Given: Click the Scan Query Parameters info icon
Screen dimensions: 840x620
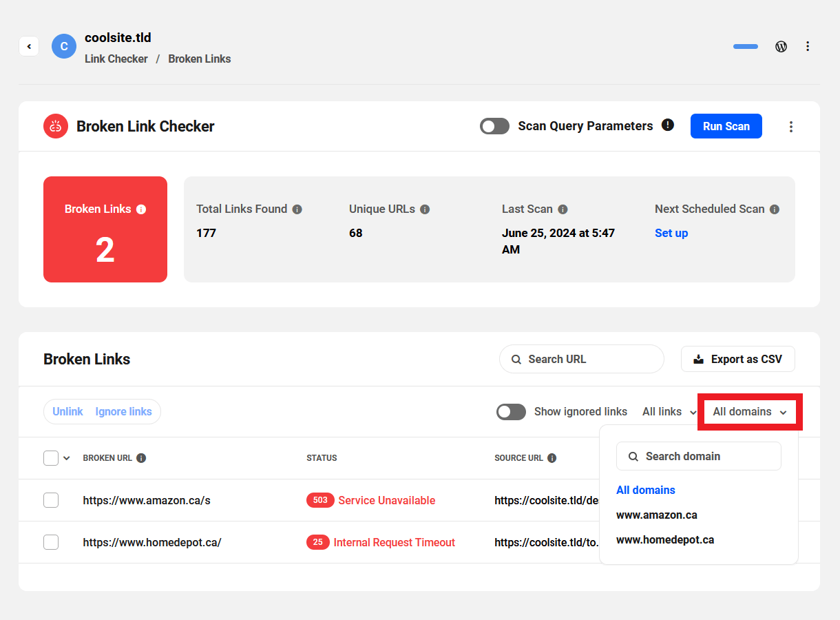Looking at the screenshot, I should click(668, 125).
